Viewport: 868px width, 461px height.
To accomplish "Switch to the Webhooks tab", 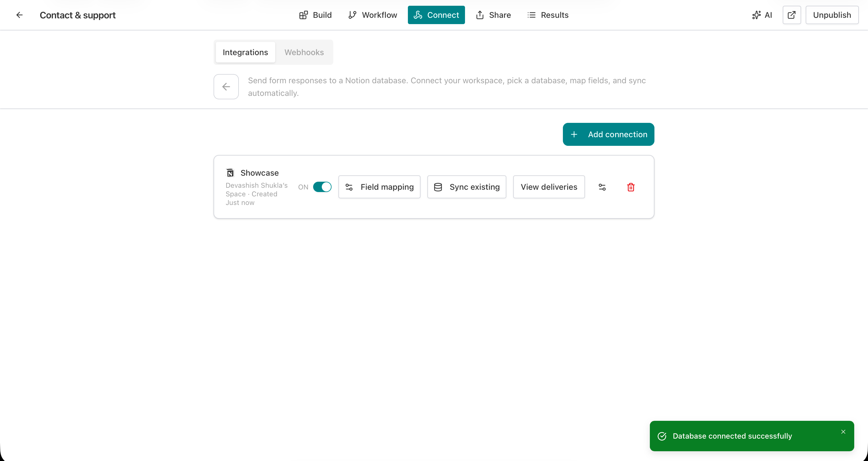I will (304, 52).
